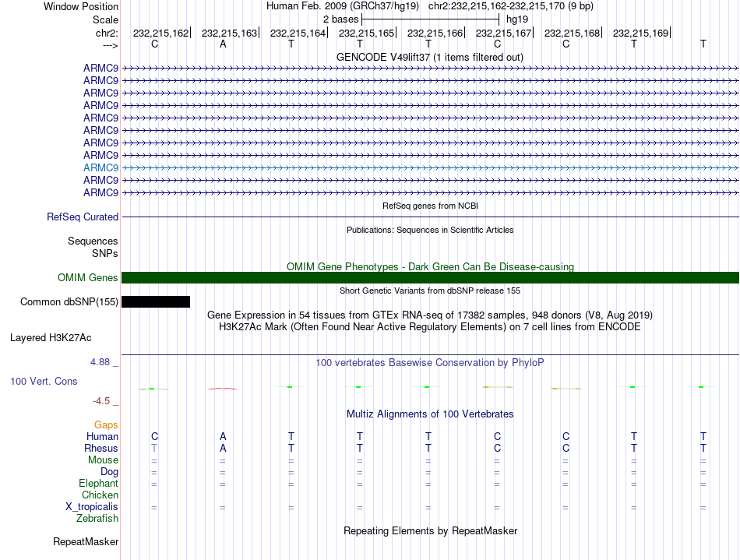Click the Window Position track label
The image size is (740, 560).
81,6
